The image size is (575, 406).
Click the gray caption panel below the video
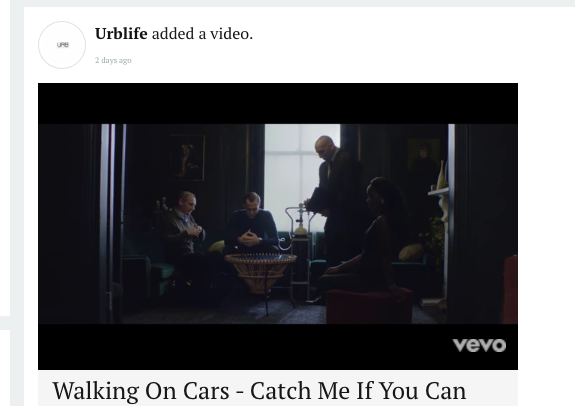tap(278, 388)
